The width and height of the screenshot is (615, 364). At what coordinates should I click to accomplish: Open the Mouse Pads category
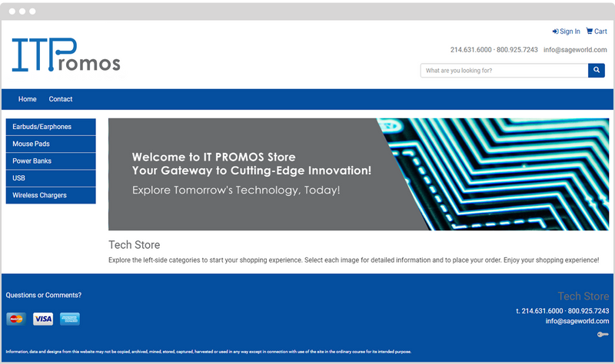(x=51, y=144)
